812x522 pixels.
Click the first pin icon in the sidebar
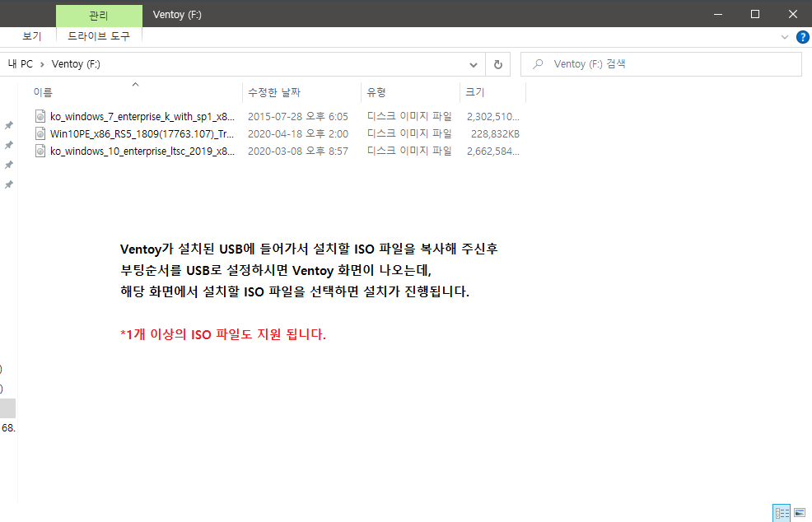tap(9, 125)
